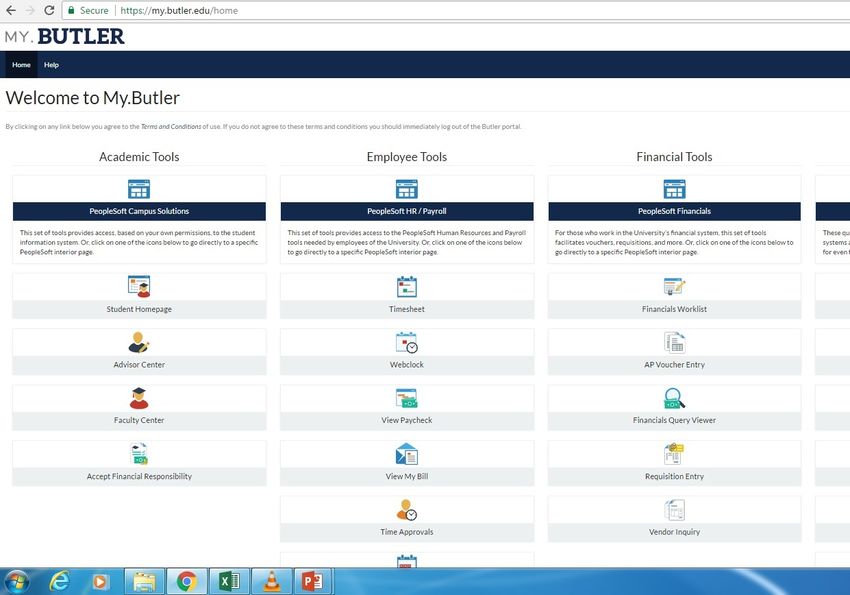The image size is (850, 595).
Task: Open the Webclock link
Action: click(x=407, y=365)
